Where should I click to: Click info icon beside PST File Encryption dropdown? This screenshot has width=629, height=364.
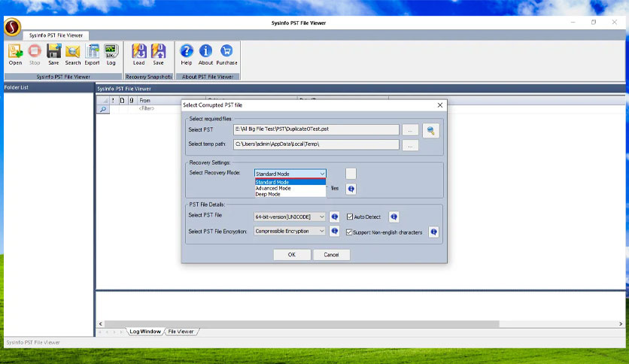[x=335, y=231]
